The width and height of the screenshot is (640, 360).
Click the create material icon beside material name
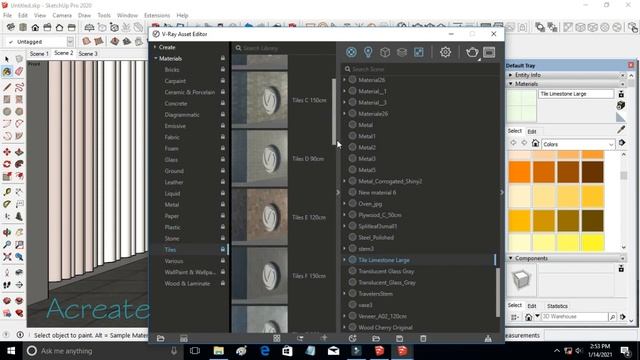point(621,105)
